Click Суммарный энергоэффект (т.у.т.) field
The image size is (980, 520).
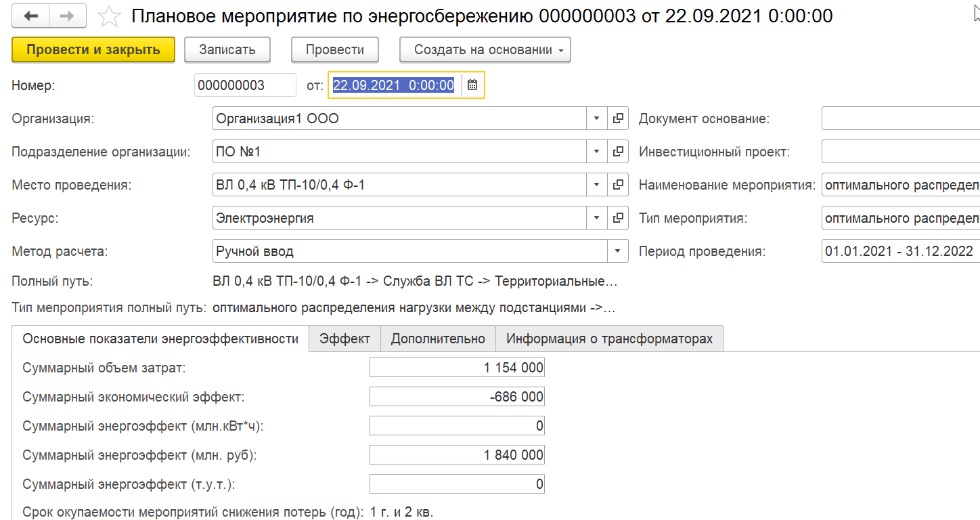(x=457, y=484)
